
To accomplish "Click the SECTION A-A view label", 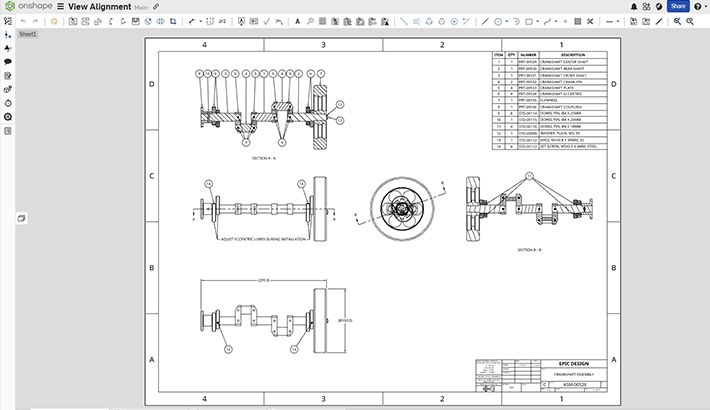I will point(264,159).
